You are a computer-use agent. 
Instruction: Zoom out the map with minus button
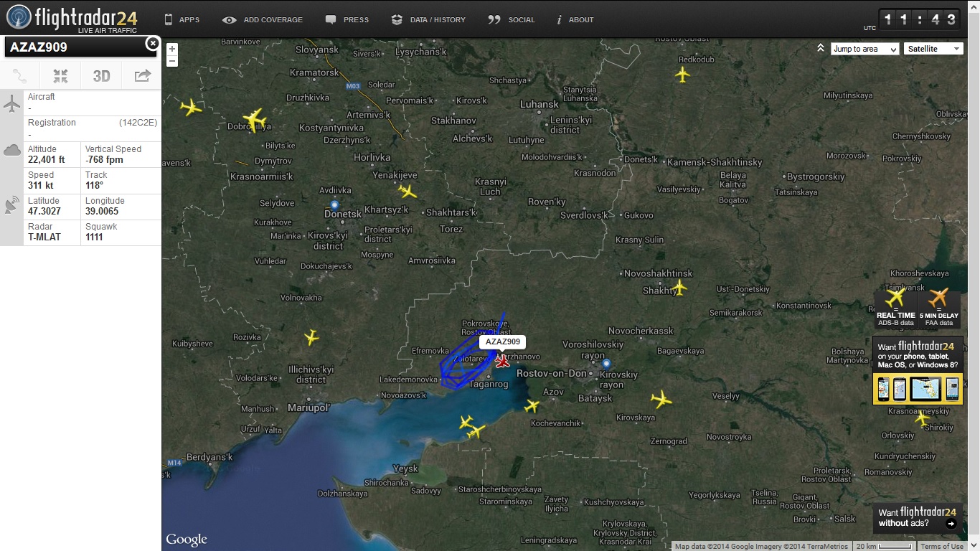coord(171,61)
